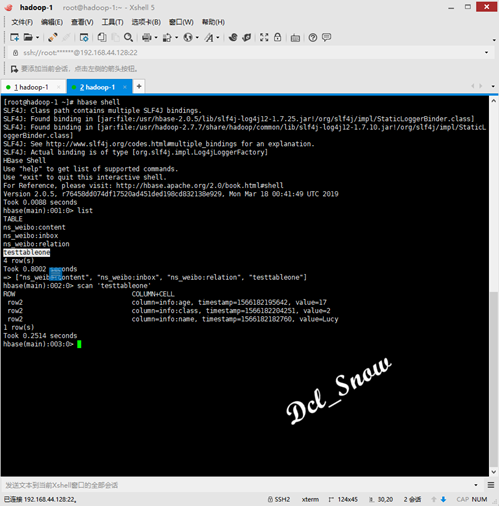Click the xterm status bar entry

click(310, 499)
